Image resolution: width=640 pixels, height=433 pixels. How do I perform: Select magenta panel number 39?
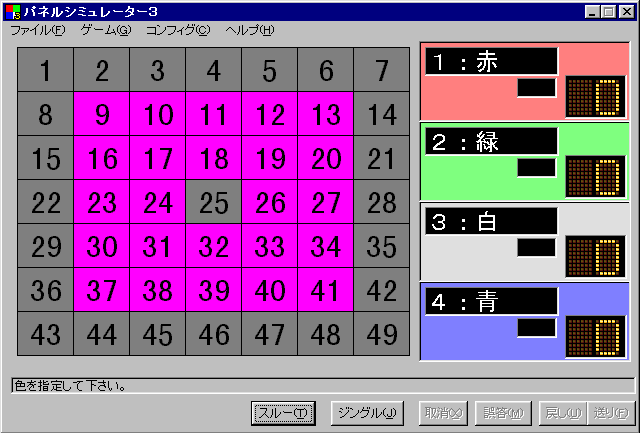(213, 290)
